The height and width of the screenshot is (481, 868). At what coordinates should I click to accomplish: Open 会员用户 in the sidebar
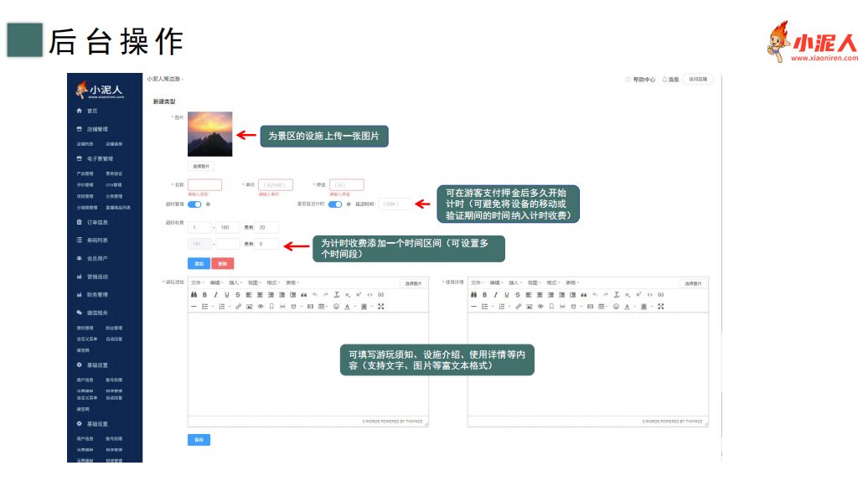(x=97, y=258)
